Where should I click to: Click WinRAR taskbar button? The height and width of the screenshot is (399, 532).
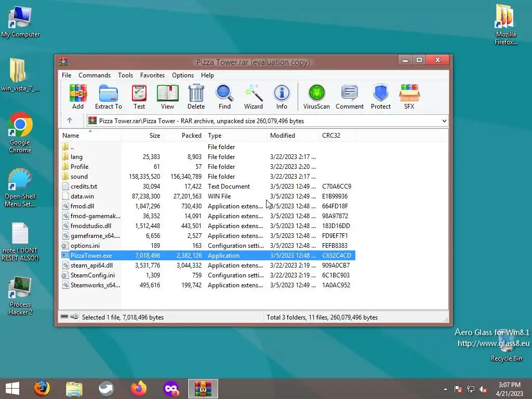point(203,389)
